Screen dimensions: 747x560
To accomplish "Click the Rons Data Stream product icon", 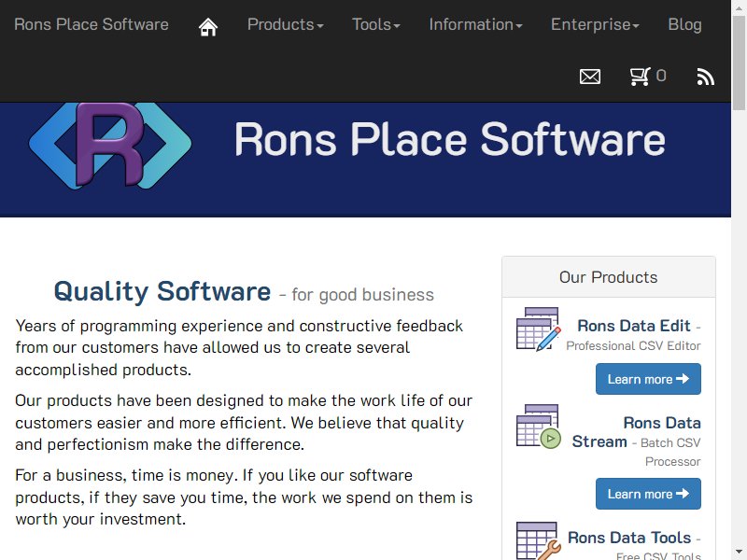I will click(x=539, y=427).
